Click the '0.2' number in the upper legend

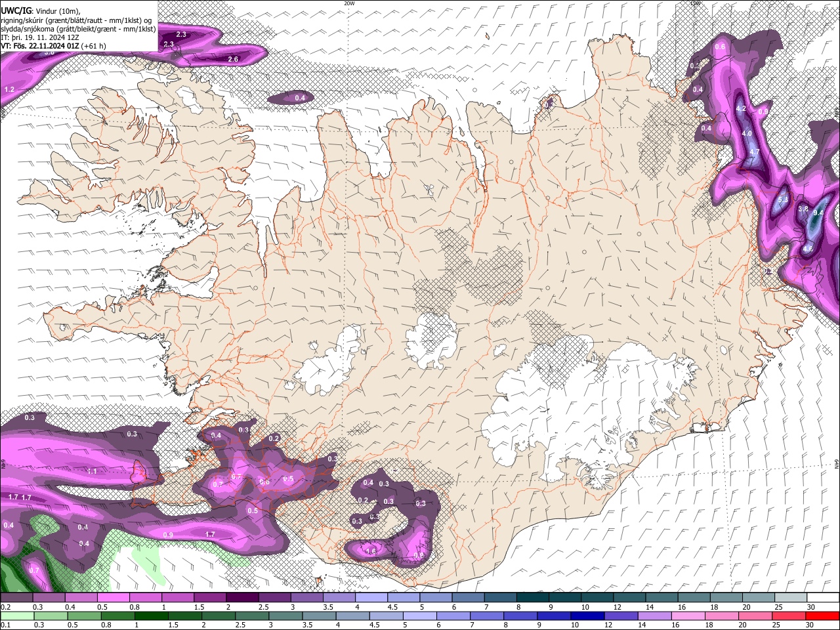pos(6,607)
